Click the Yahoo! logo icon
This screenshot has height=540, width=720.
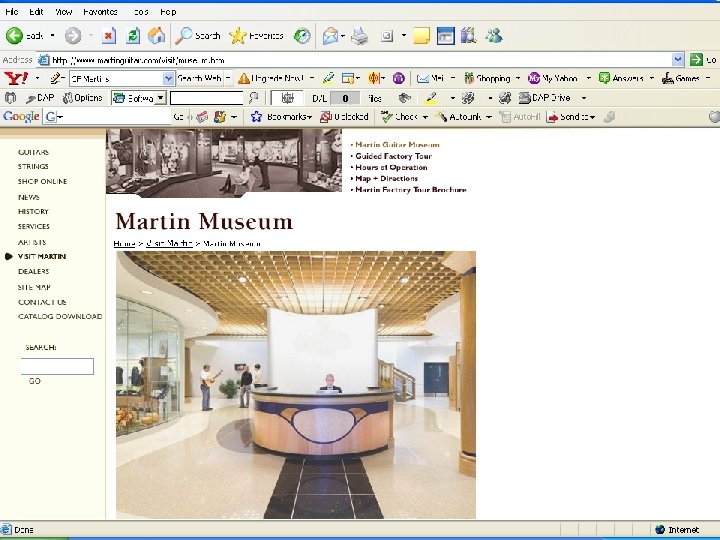(x=16, y=78)
